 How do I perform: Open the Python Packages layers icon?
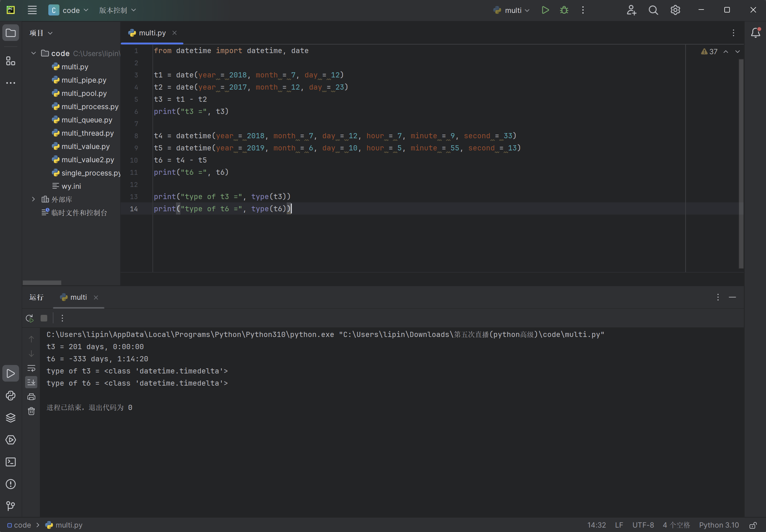tap(11, 418)
